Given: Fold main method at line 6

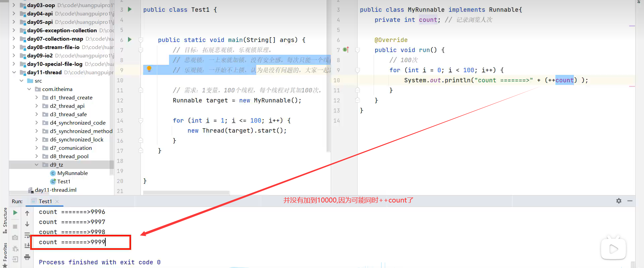Looking at the screenshot, I should [x=141, y=40].
